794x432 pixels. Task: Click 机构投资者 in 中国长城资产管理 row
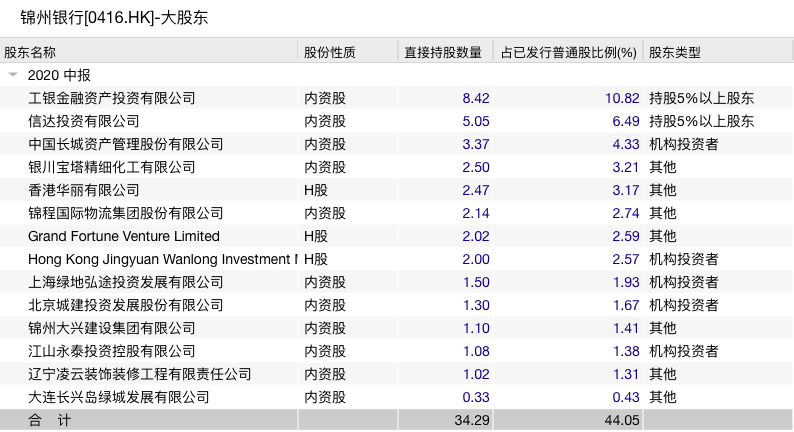pyautogui.click(x=684, y=144)
